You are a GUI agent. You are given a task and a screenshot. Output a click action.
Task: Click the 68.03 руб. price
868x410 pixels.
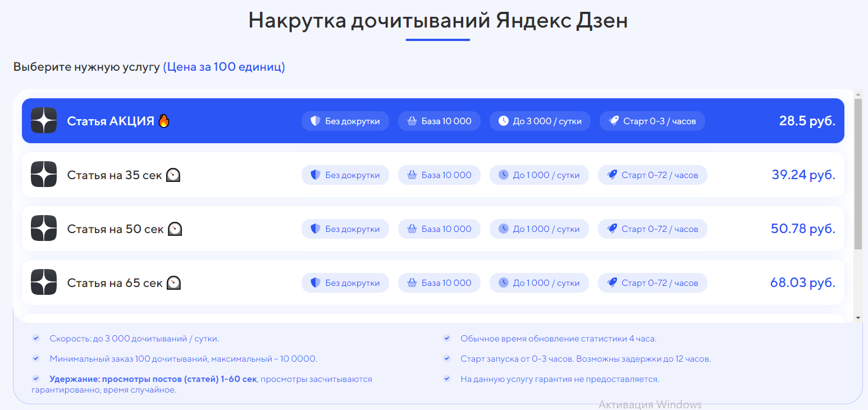click(803, 283)
